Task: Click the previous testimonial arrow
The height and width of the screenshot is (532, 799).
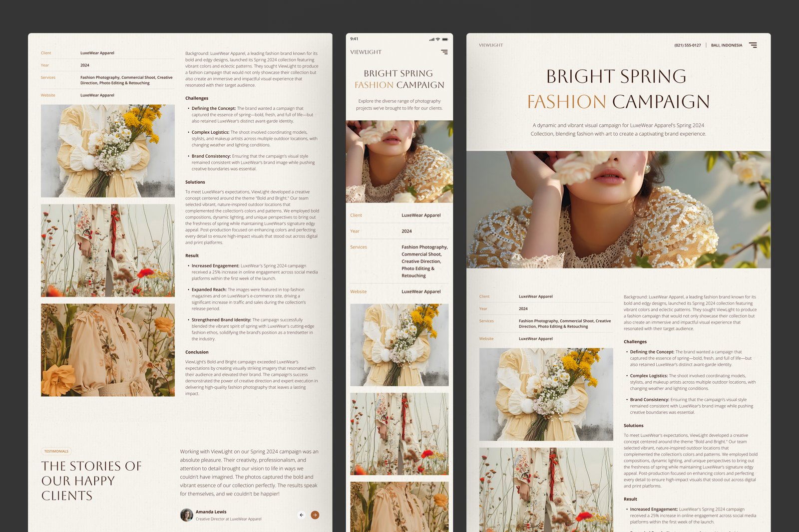Action: point(301,515)
